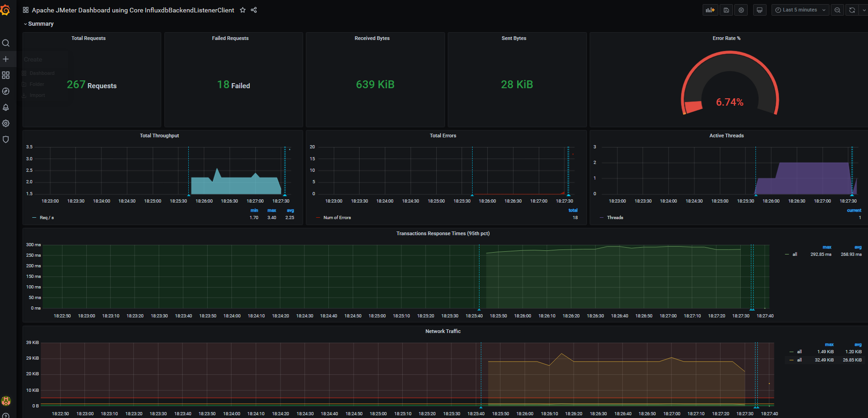Toggle the 'Num of Errors' legend series
Viewport: 868px width, 418px height.
pyautogui.click(x=337, y=218)
